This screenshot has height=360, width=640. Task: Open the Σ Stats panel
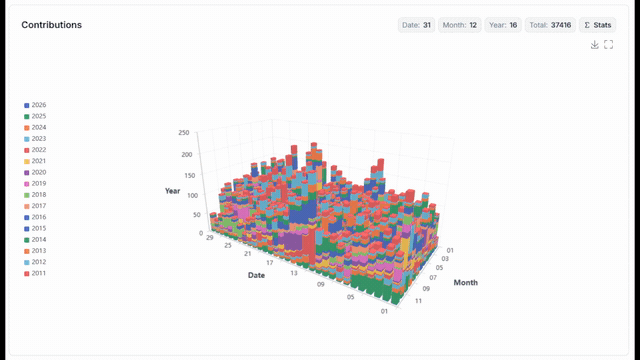[598, 25]
